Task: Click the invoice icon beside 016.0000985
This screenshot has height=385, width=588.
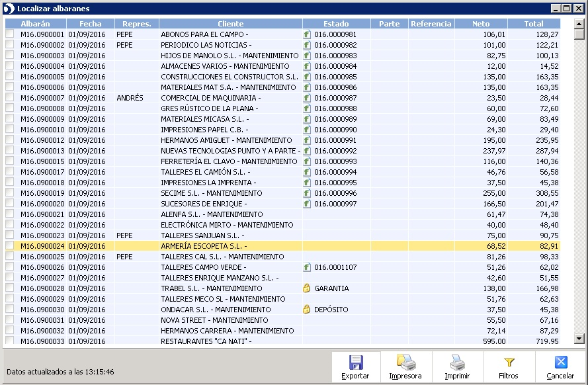Action: [307, 77]
